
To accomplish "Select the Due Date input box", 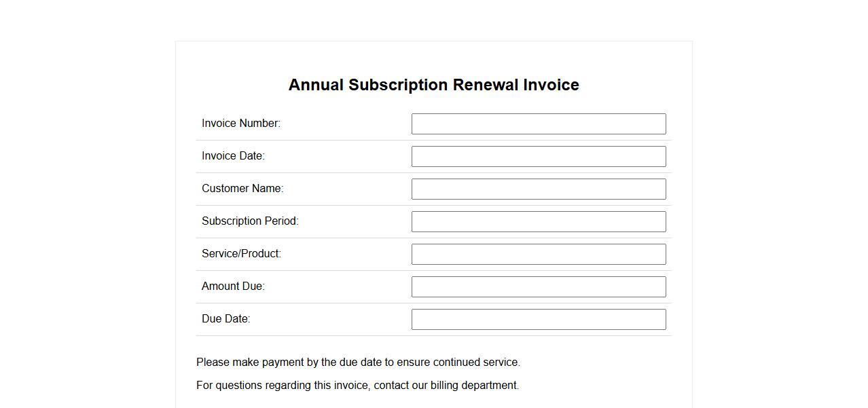I will (539, 319).
